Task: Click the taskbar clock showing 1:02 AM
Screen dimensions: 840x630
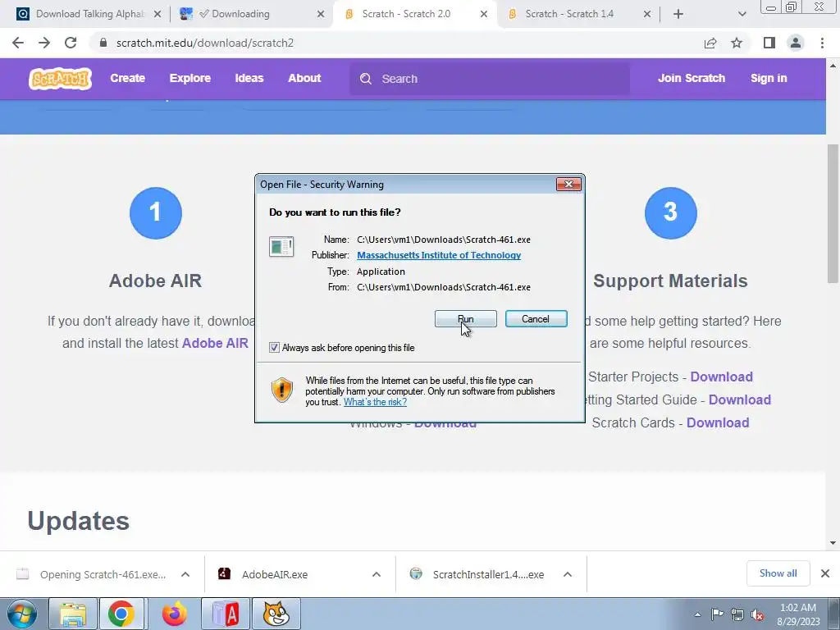Action: 798,614
